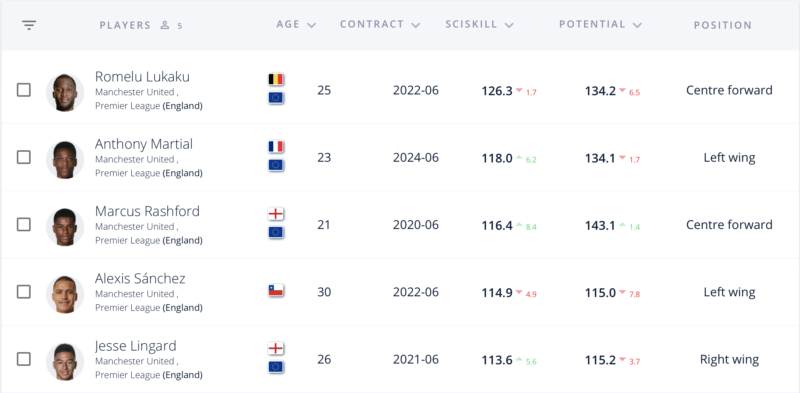Click Anthony Martial's France flag icon
The width and height of the screenshot is (800, 393).
(x=276, y=147)
